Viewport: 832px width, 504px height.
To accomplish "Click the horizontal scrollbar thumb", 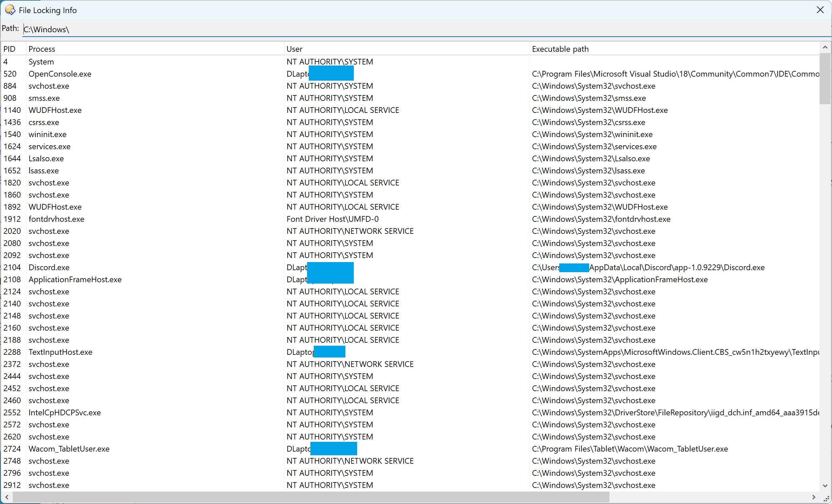I will point(311,497).
